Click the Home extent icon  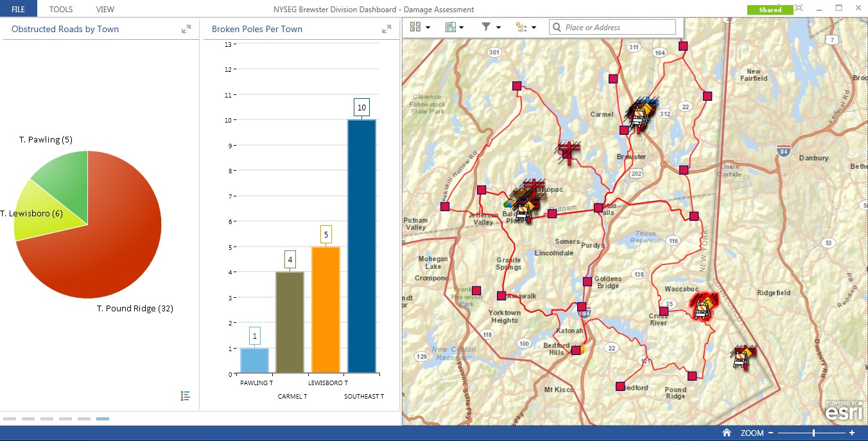(x=727, y=433)
